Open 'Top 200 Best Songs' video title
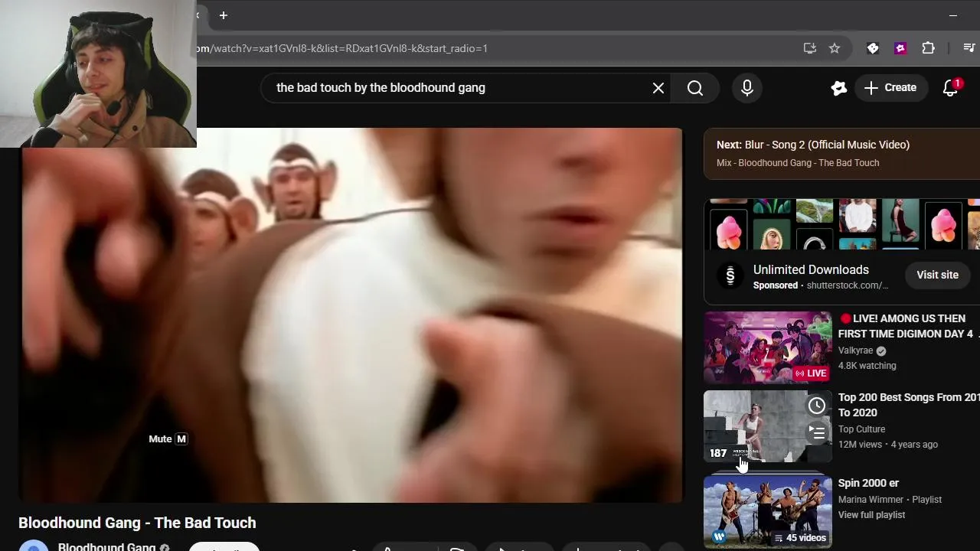The width and height of the screenshot is (980, 551). pos(908,405)
